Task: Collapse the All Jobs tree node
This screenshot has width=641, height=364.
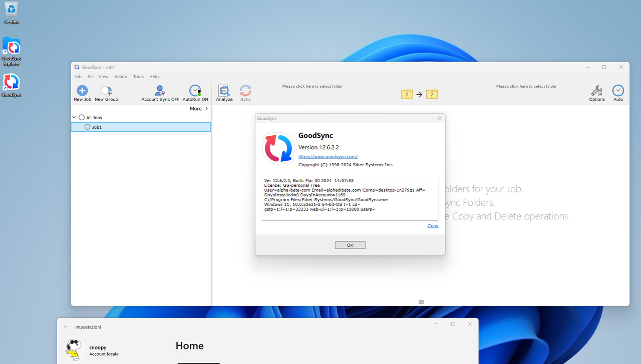Action: [x=74, y=118]
